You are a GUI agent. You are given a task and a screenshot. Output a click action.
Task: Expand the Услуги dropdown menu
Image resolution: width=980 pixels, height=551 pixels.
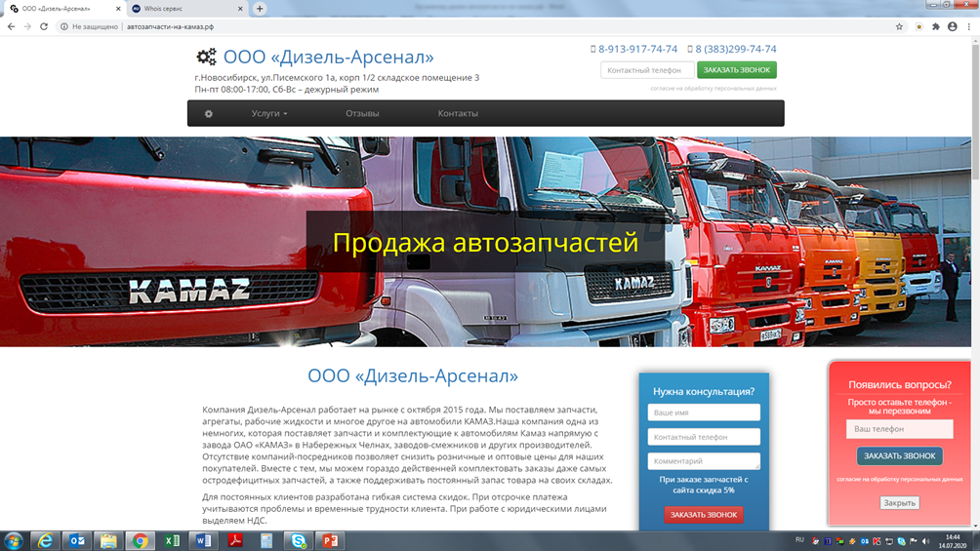point(269,114)
